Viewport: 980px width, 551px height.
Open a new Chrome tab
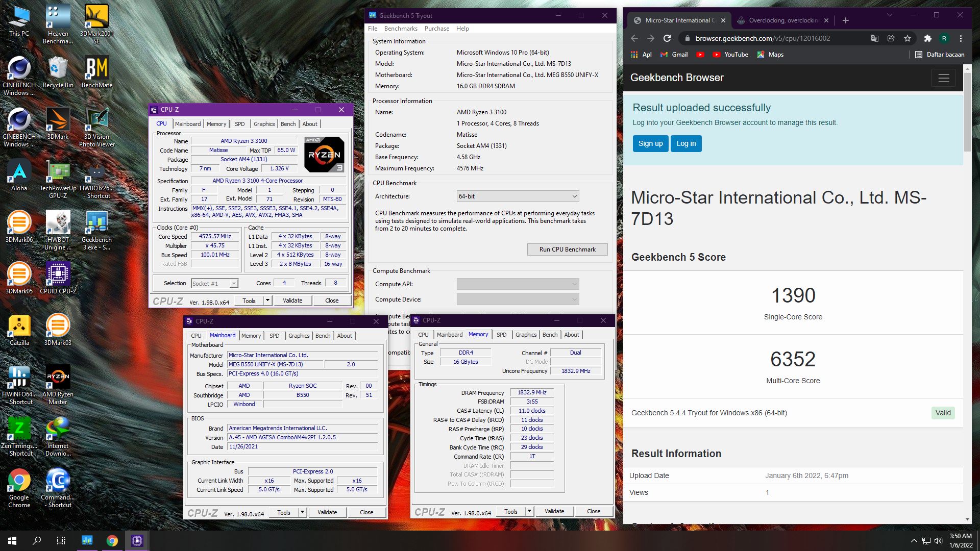(x=845, y=20)
